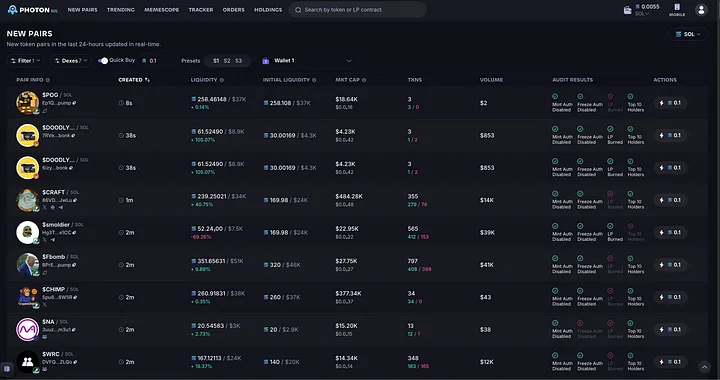This screenshot has width=720, height=380.
Task: Copy the $CRAFT contract address
Action: coord(75,200)
